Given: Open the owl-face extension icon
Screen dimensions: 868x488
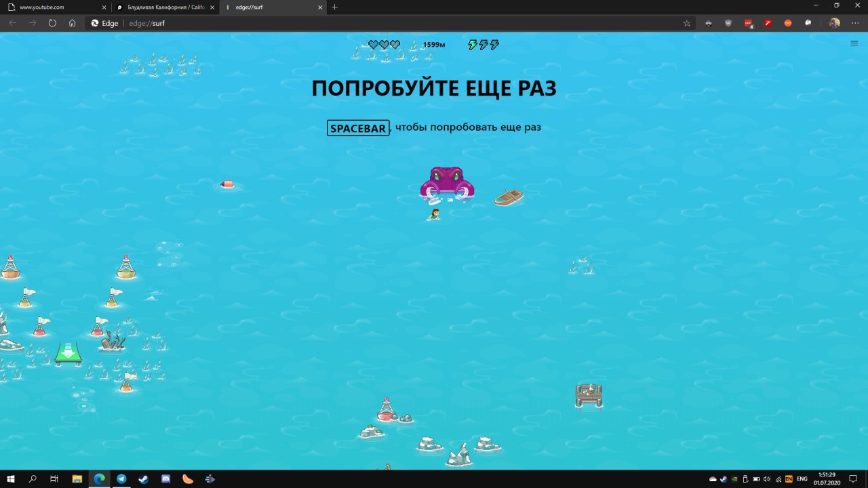Looking at the screenshot, I should pos(709,23).
